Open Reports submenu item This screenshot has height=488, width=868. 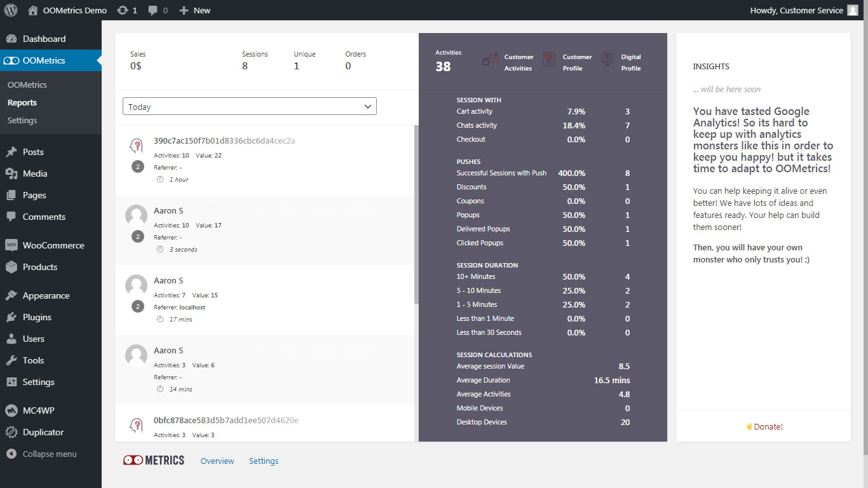[22, 102]
